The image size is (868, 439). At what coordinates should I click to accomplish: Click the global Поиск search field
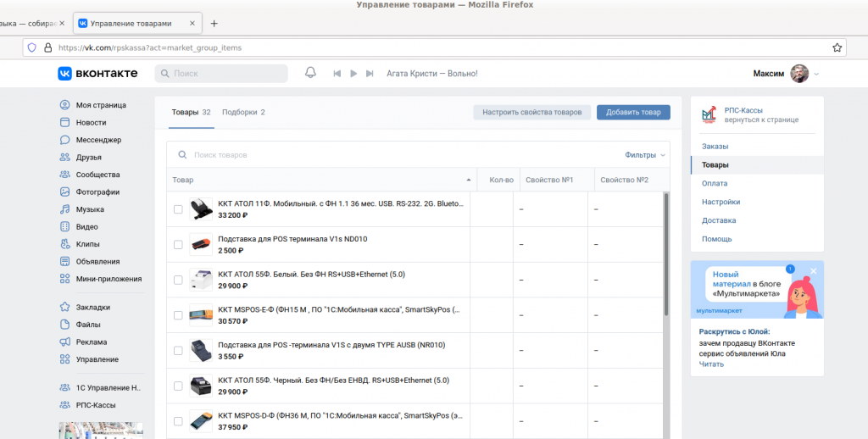221,74
